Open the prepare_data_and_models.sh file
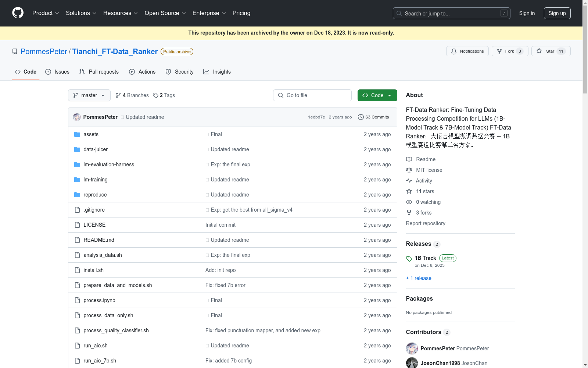This screenshot has width=588, height=368. click(118, 285)
